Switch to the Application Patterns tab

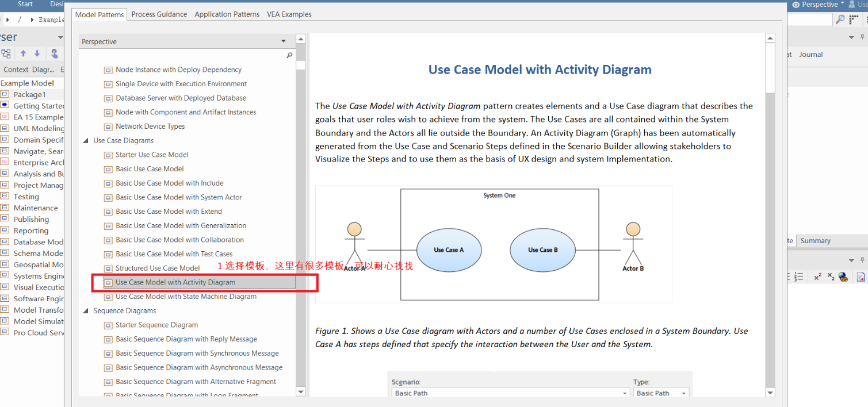click(x=227, y=14)
